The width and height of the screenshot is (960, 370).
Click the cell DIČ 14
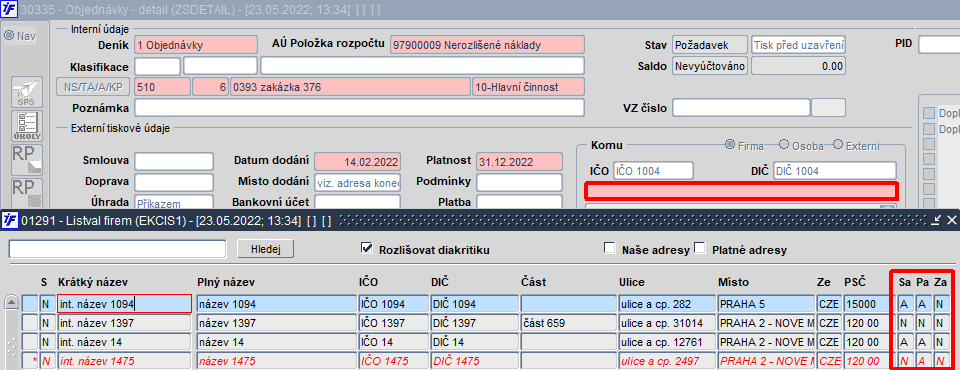pyautogui.click(x=474, y=342)
